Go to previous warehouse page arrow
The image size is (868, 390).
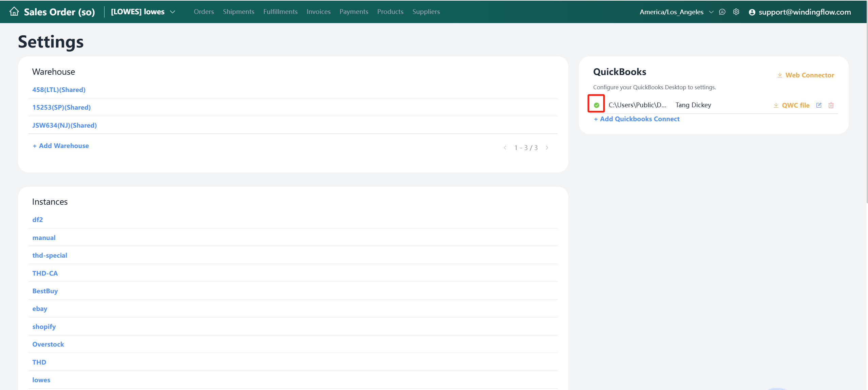(505, 148)
